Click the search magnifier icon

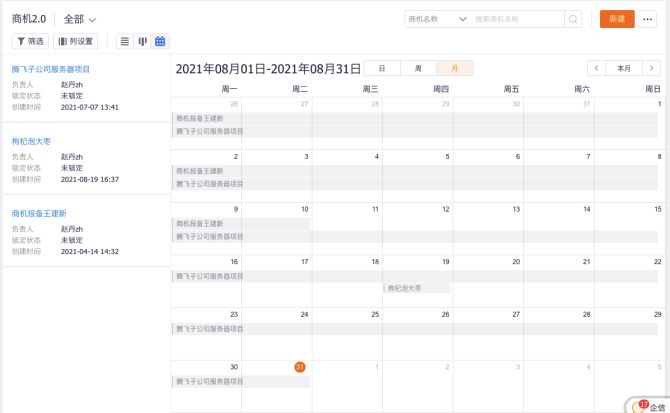pos(573,19)
